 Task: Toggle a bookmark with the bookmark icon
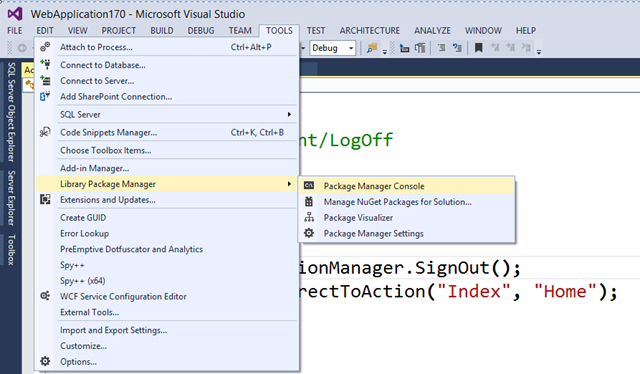[478, 48]
